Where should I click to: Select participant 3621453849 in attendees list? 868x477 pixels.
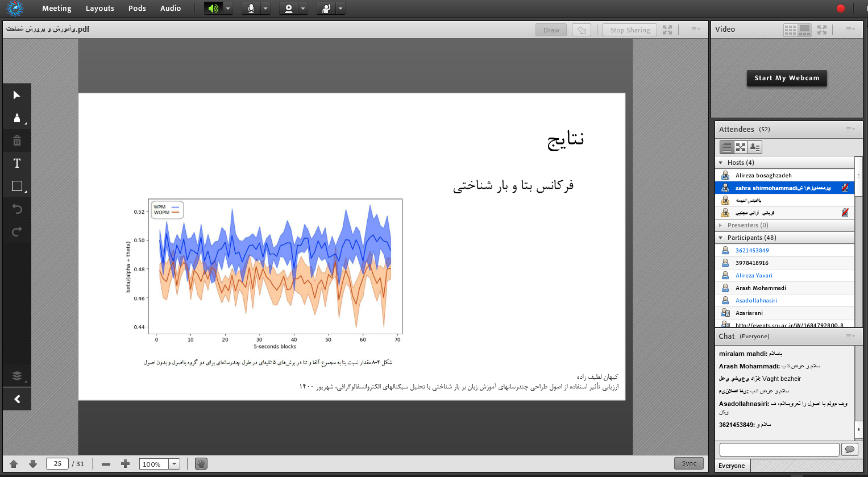784,250
